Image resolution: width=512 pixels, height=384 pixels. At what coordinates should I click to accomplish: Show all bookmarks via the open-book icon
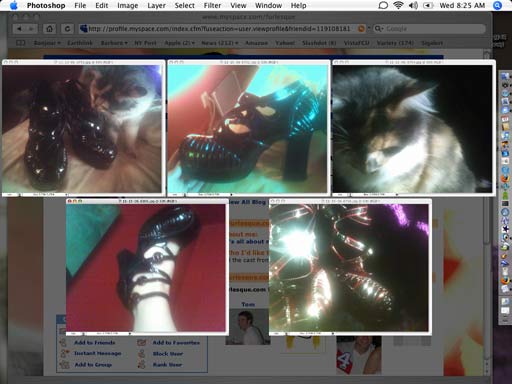[21, 43]
